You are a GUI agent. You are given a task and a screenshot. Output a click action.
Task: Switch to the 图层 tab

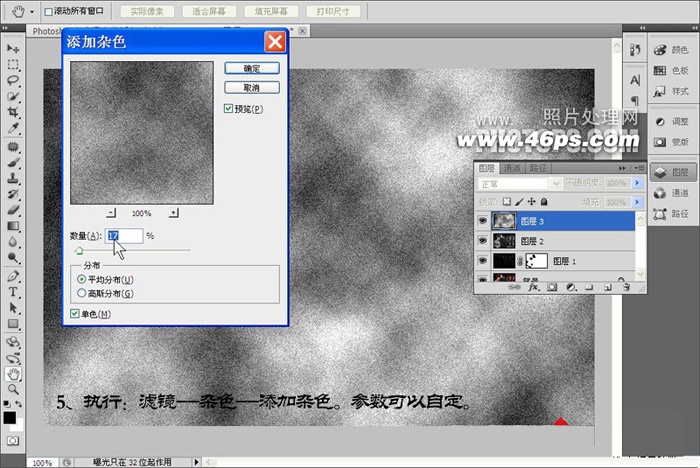tap(487, 168)
